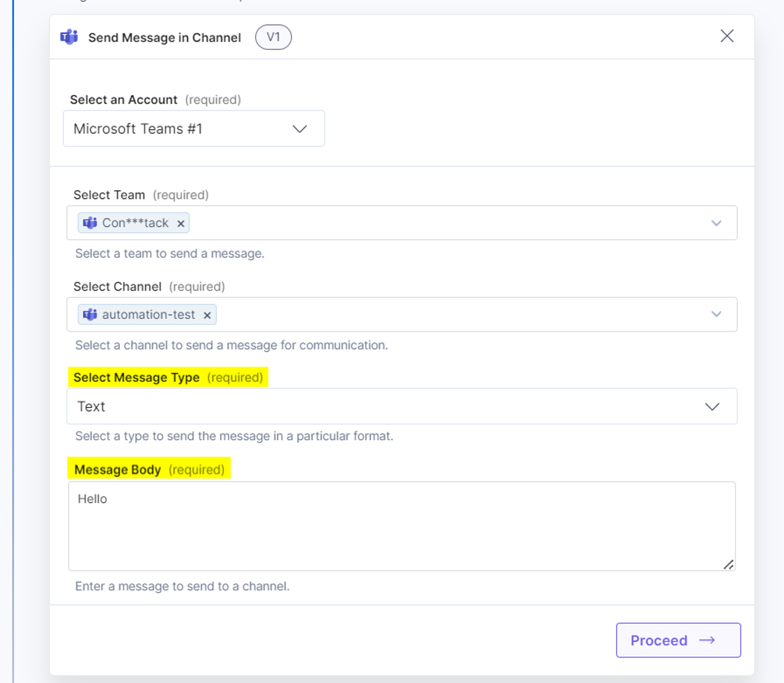
Task: Remove the Con***tack team chip
Action: (181, 223)
